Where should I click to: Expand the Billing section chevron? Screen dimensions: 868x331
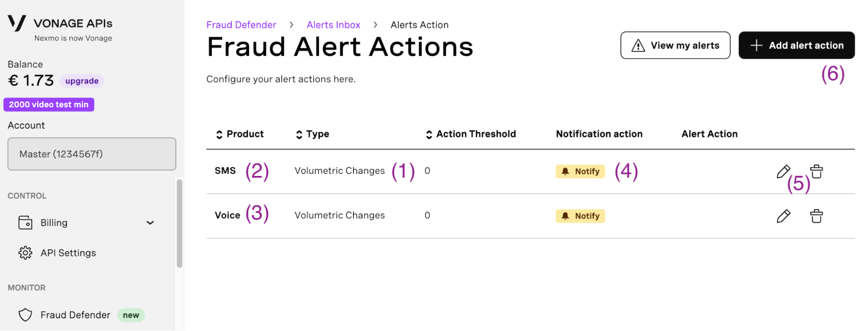[150, 222]
